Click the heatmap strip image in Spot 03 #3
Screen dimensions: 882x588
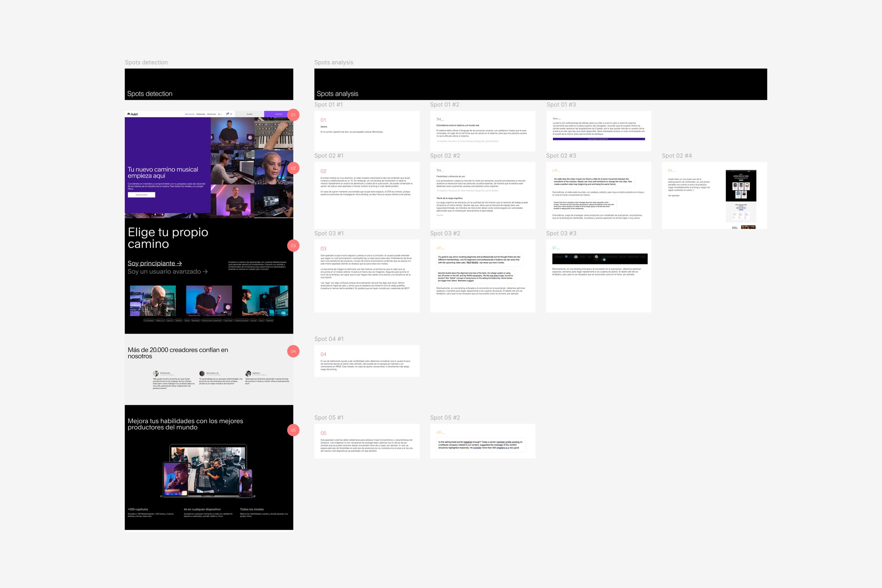coord(600,259)
